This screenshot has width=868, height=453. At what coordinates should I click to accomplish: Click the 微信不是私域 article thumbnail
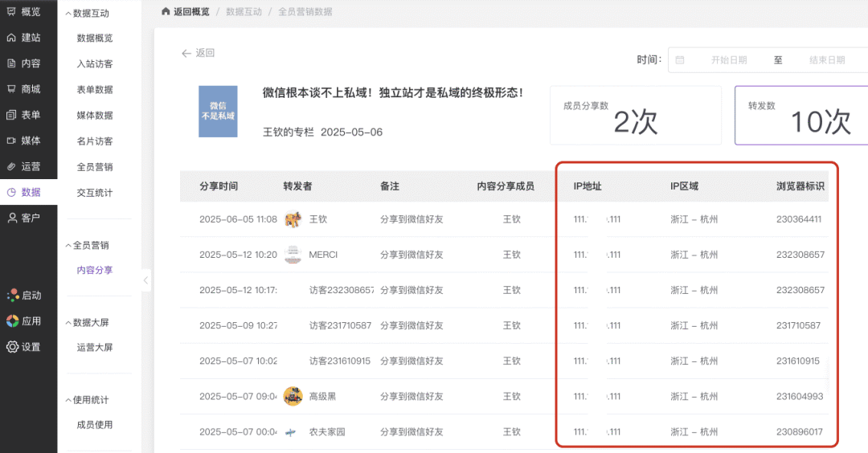pyautogui.click(x=218, y=111)
